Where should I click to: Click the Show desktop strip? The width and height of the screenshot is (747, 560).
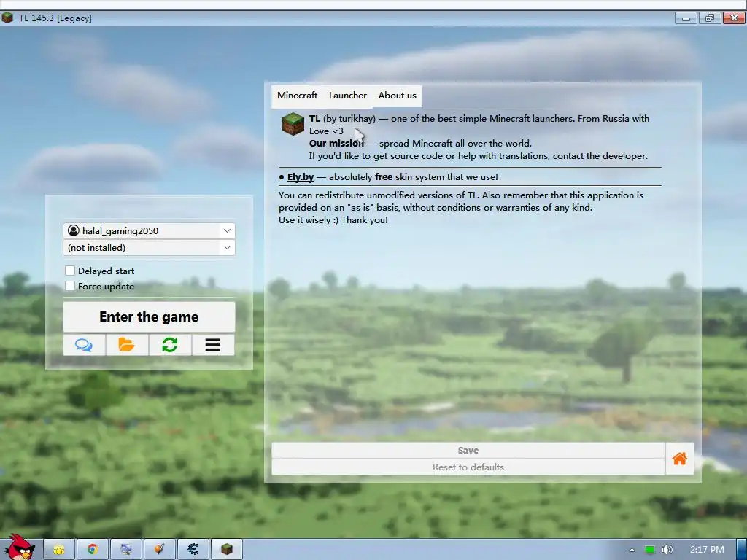coord(742,550)
